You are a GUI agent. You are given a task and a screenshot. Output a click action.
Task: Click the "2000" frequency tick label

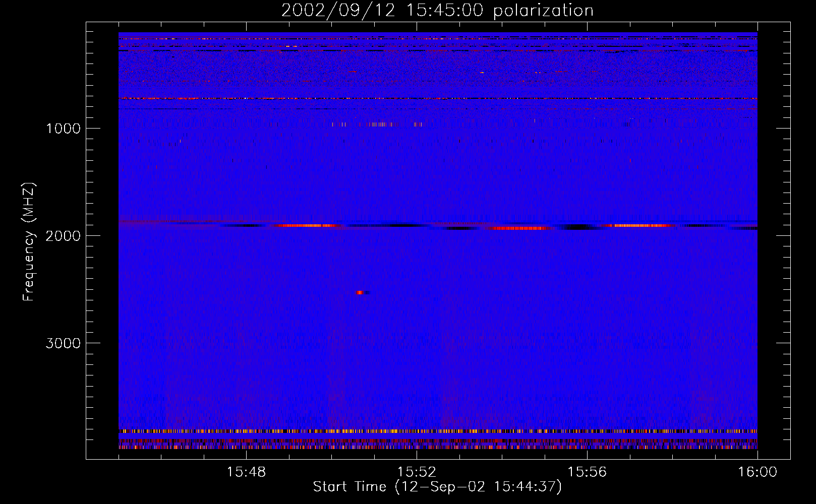click(63, 236)
